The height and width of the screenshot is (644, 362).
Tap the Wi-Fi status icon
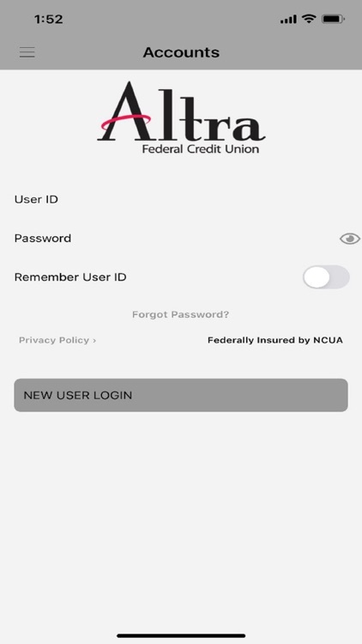pos(308,19)
